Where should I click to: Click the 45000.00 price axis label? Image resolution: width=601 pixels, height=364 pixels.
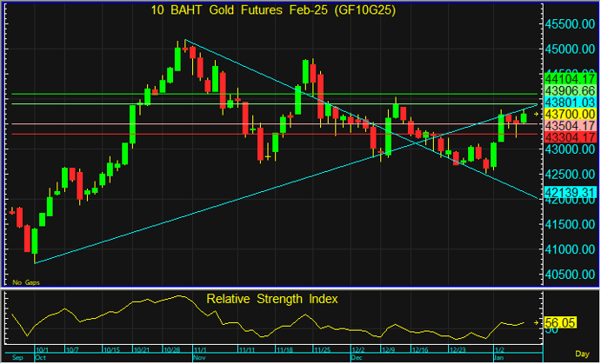tap(569, 49)
